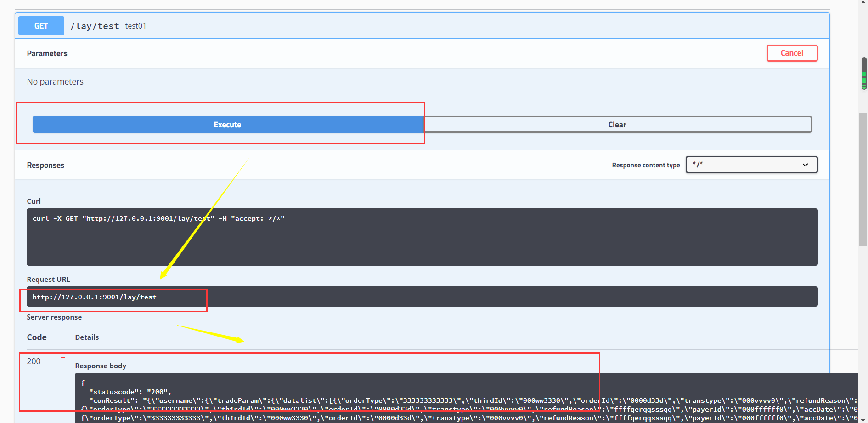
Task: Click the curl command code block
Action: tap(422, 237)
